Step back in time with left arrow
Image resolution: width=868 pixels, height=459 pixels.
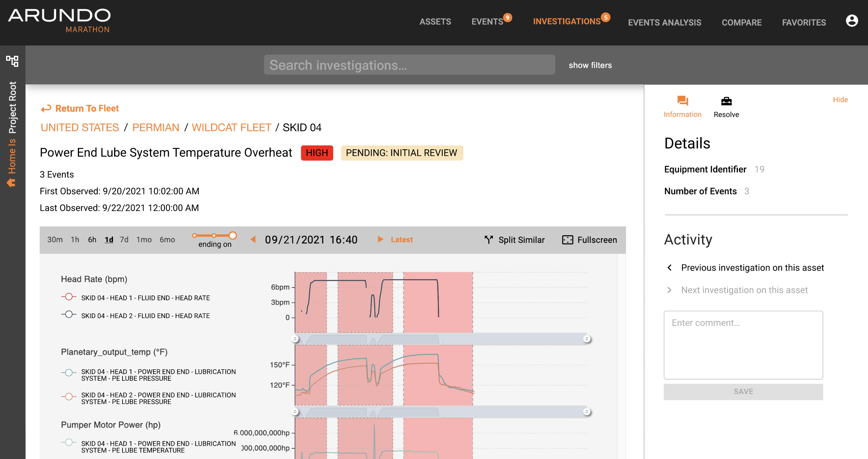[253, 239]
